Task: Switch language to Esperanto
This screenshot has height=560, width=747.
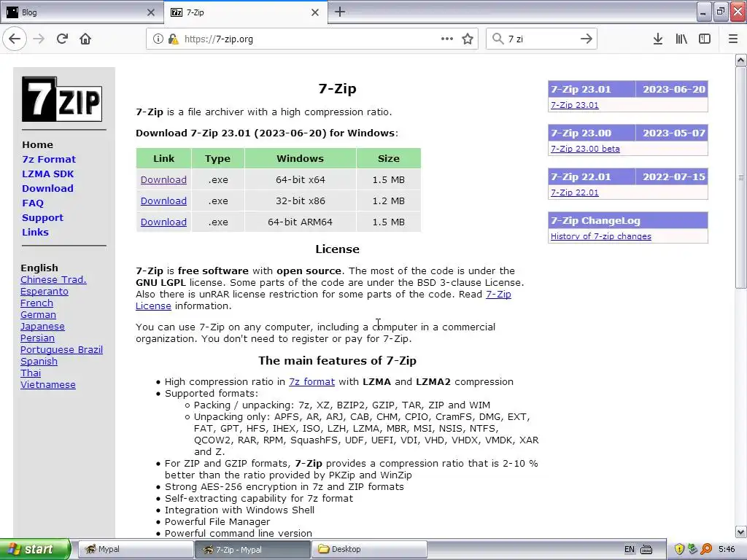Action: pos(44,292)
